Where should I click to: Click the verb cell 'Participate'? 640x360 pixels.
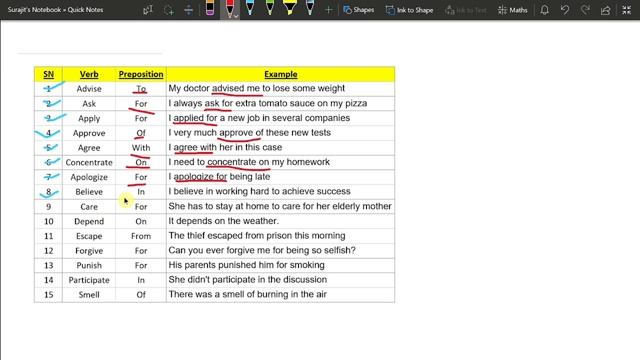pyautogui.click(x=89, y=280)
